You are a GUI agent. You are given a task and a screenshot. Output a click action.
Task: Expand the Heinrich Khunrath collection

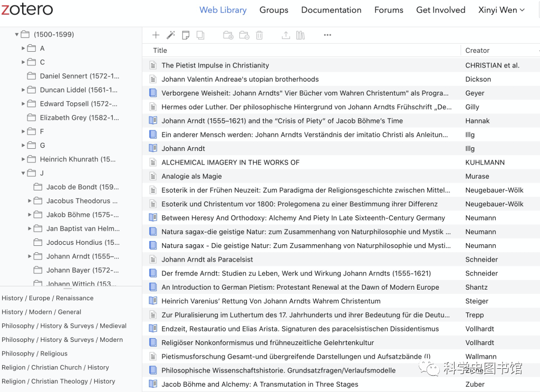coord(23,159)
